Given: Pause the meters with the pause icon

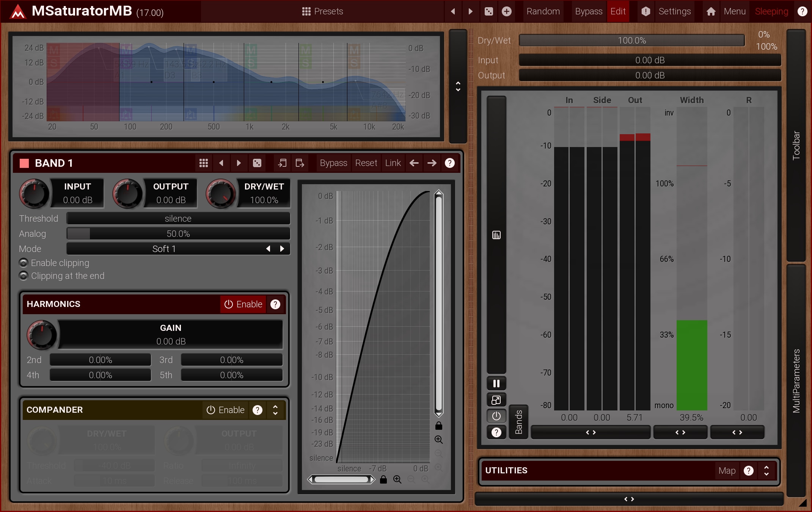Looking at the screenshot, I should pyautogui.click(x=496, y=384).
